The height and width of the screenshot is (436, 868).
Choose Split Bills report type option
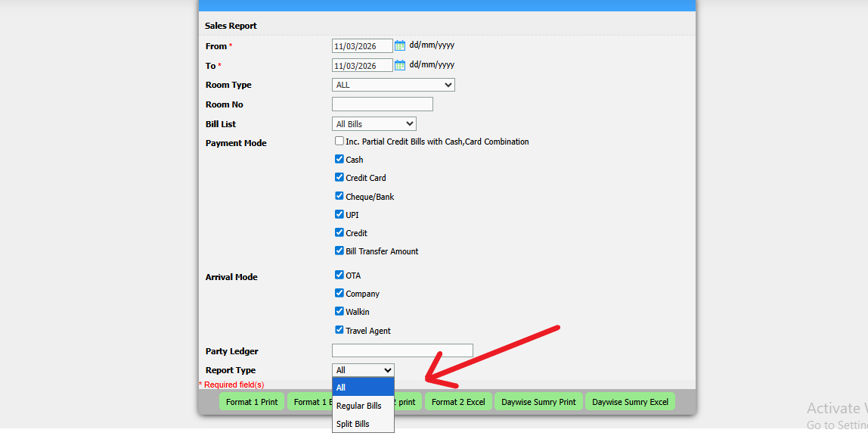pyautogui.click(x=352, y=424)
